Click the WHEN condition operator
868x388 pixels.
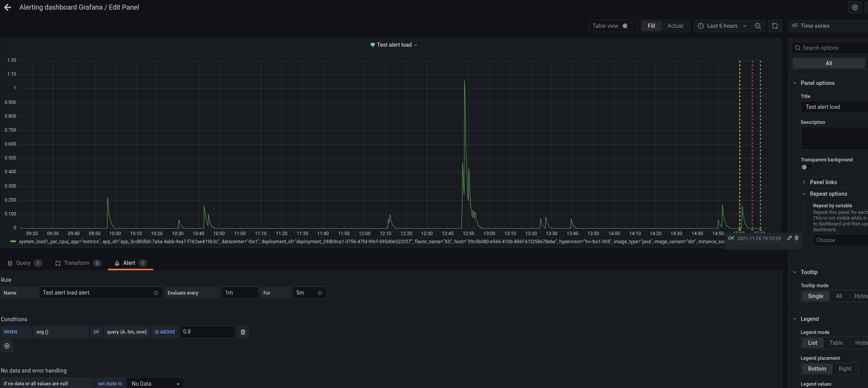tap(16, 332)
